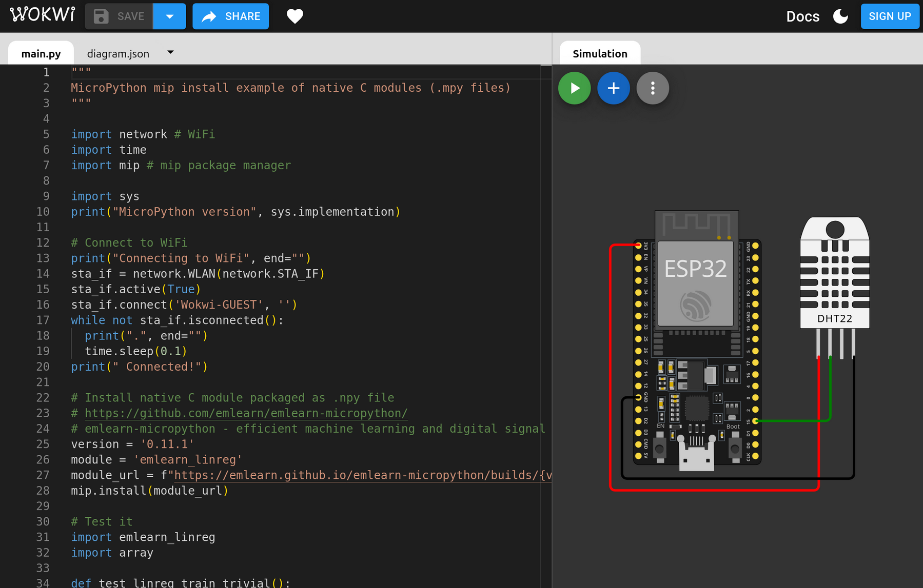
Task: Click the "version = '0.11.1'" line
Action: 132,444
